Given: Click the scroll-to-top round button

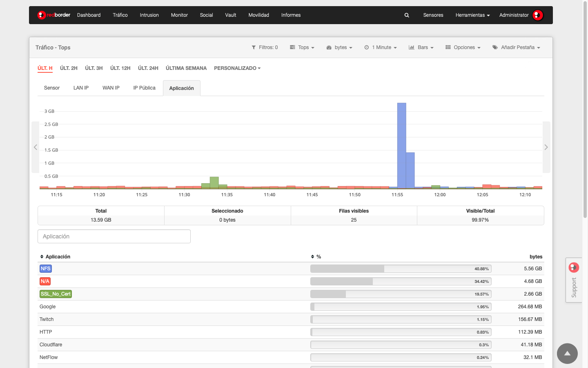Looking at the screenshot, I should [567, 353].
